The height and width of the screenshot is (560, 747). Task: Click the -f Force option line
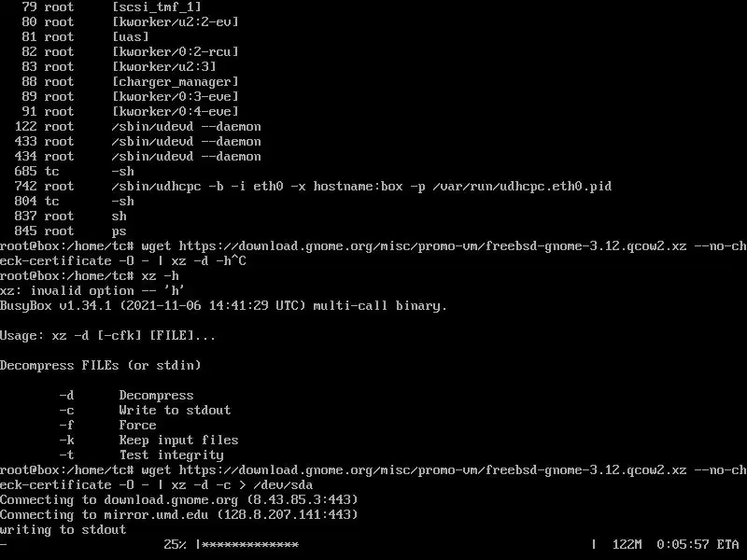pos(107,426)
